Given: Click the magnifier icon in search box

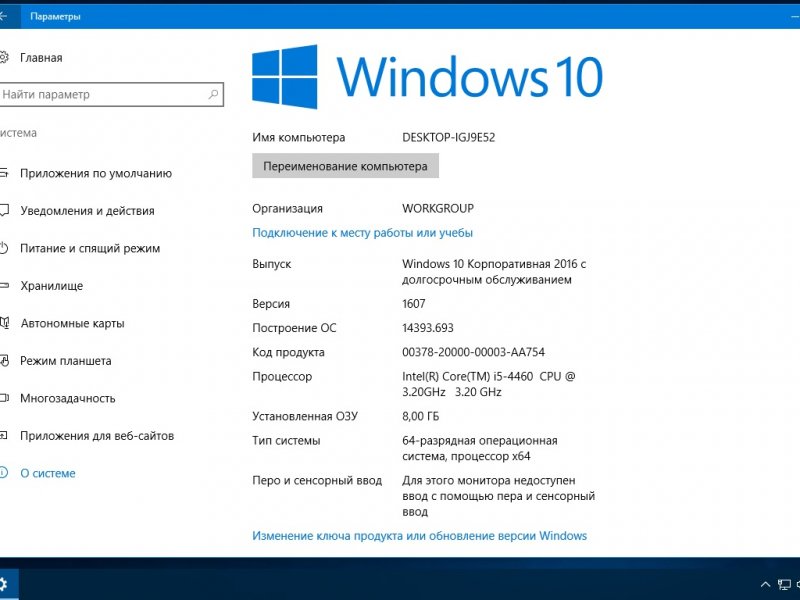Looking at the screenshot, I should [x=214, y=94].
